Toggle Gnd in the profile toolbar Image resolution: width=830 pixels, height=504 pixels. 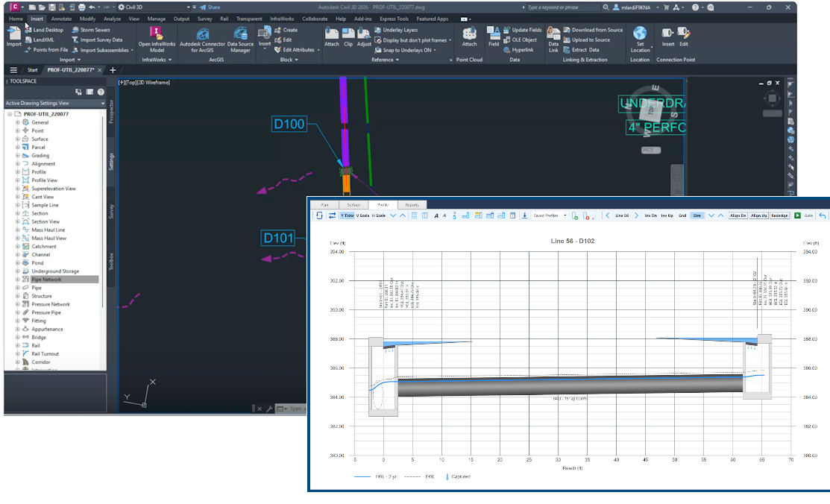click(x=682, y=215)
